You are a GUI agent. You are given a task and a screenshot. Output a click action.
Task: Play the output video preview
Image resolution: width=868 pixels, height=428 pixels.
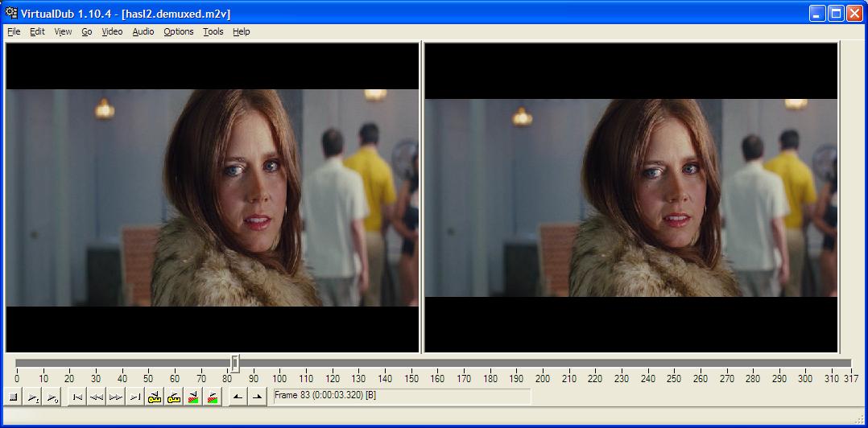coord(52,397)
